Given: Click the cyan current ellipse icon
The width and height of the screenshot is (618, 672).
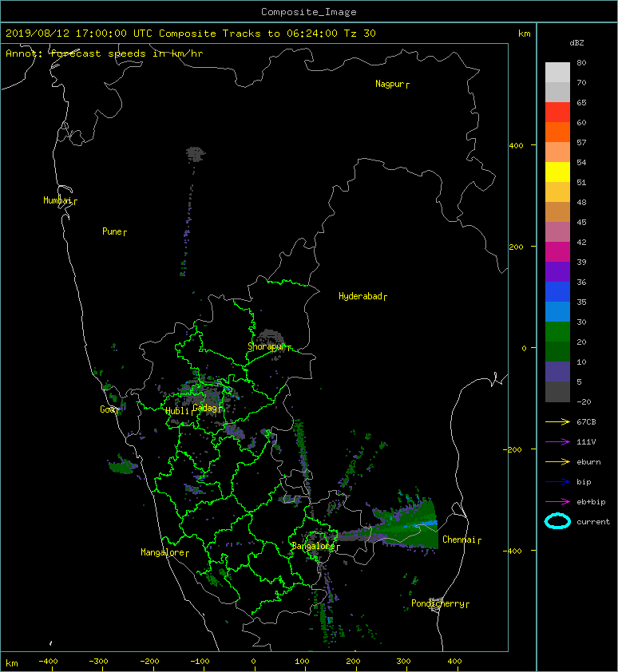Looking at the screenshot, I should pyautogui.click(x=557, y=522).
